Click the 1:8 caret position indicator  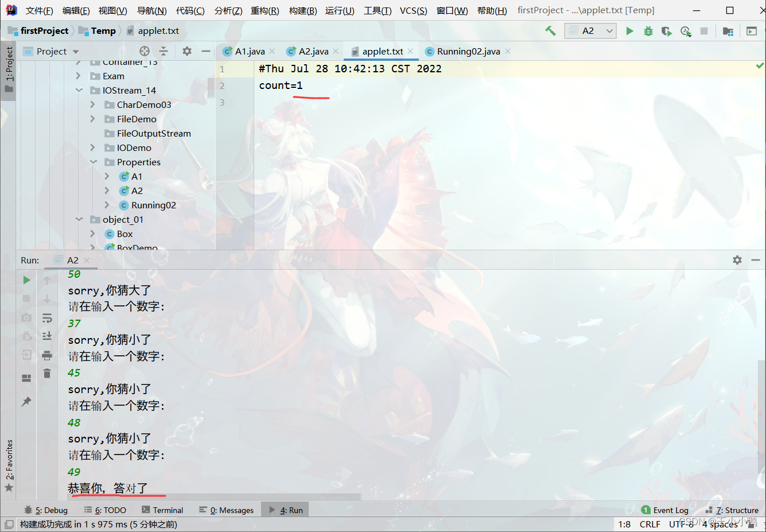pos(624,524)
